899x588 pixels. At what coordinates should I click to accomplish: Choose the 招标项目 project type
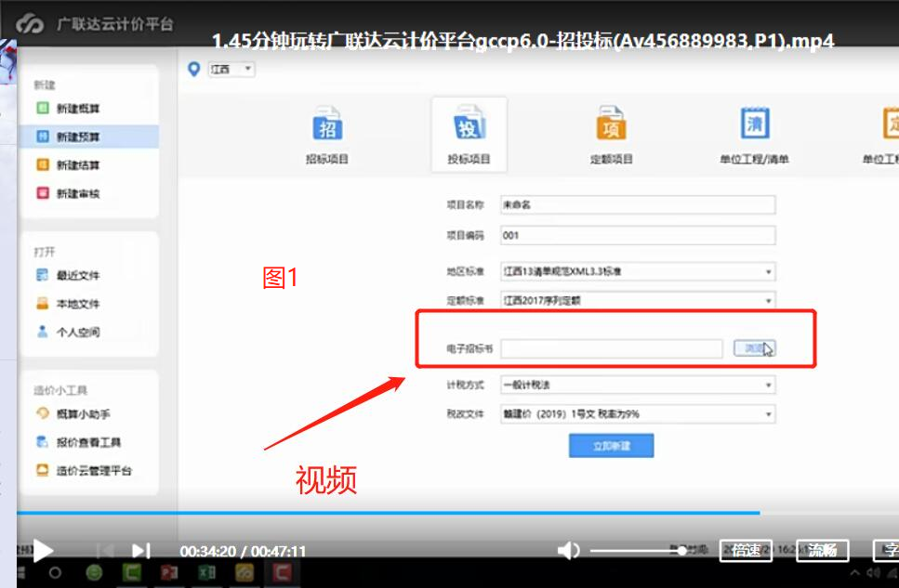click(327, 136)
